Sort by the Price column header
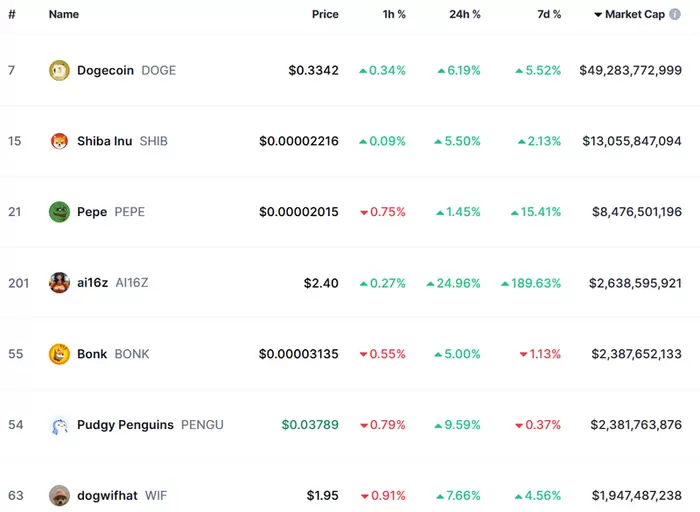 [325, 15]
